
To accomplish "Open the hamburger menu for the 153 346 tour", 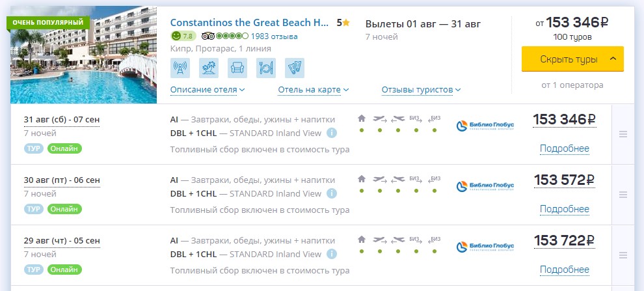I will coord(623,134).
